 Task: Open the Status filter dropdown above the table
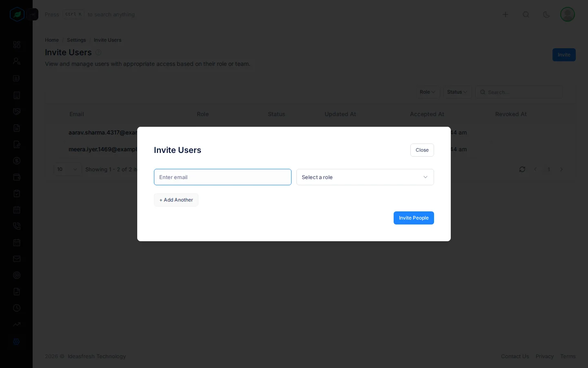point(457,92)
